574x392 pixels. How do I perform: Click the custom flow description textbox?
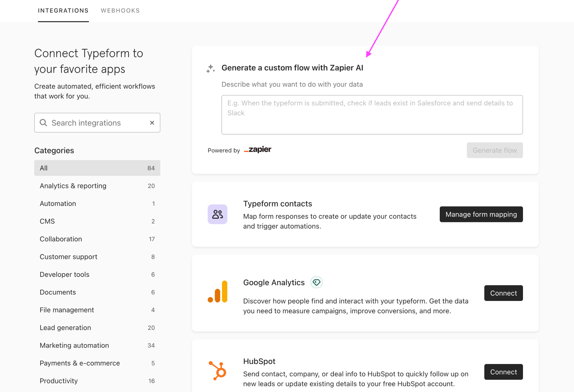pyautogui.click(x=372, y=115)
